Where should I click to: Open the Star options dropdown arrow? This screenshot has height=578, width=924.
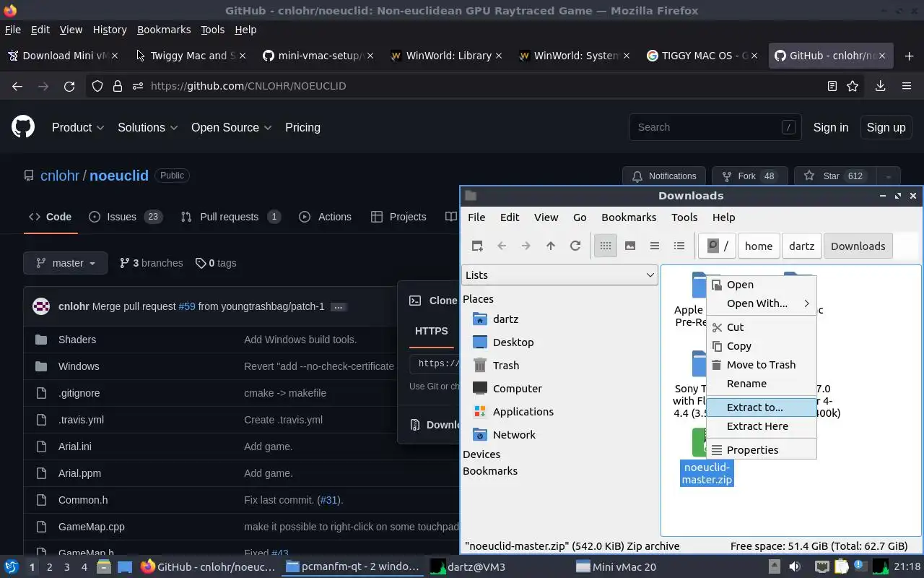(x=888, y=176)
